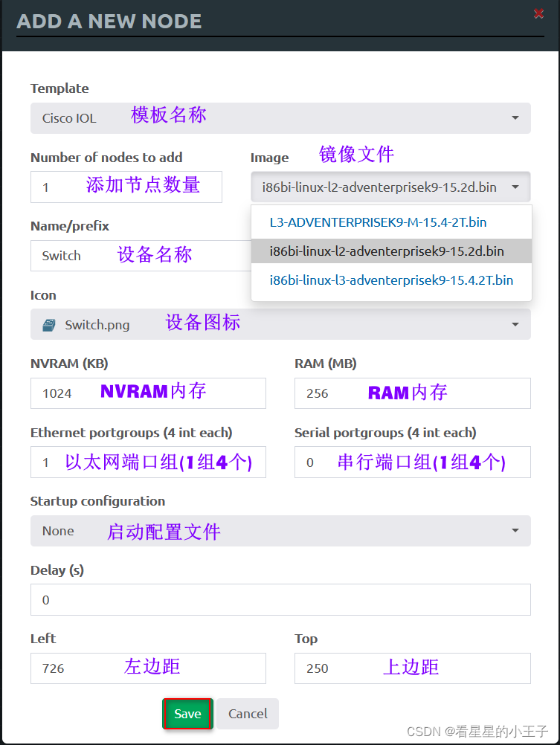This screenshot has width=560, height=745.
Task: Click the green Save button
Action: [x=187, y=714]
